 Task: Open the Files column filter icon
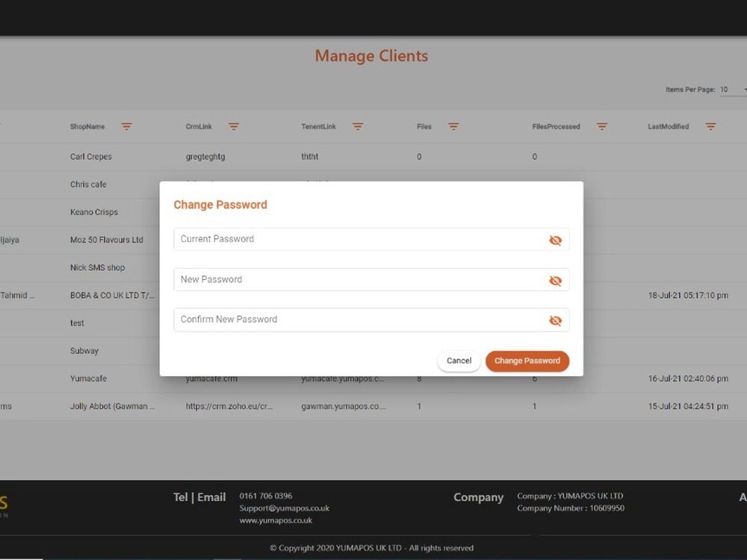pos(453,127)
